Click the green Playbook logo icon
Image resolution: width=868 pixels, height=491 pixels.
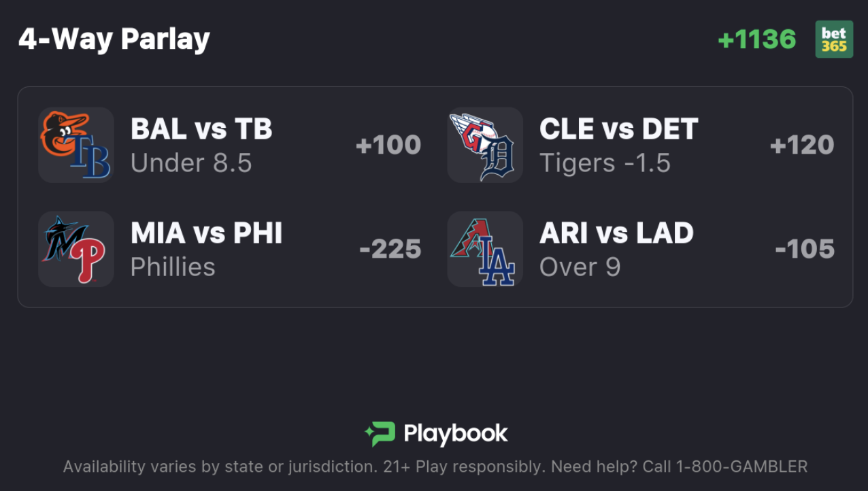[380, 434]
